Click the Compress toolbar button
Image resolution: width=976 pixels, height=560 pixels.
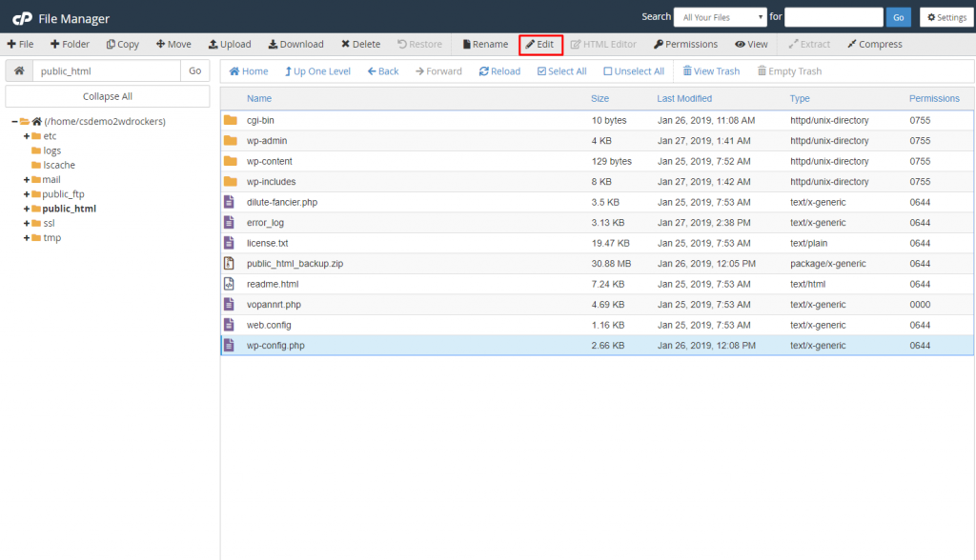point(874,44)
